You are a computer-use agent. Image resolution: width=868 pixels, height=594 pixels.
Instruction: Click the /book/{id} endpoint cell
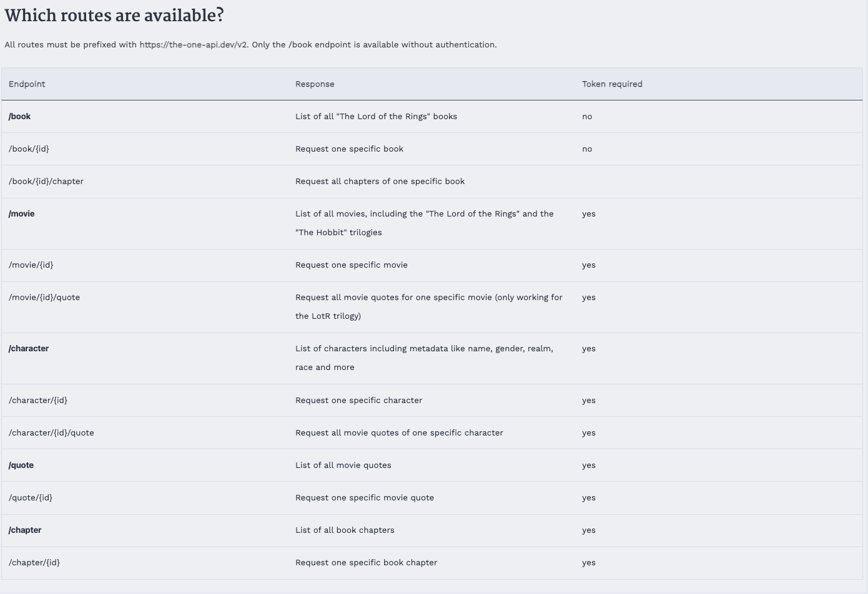tap(29, 149)
